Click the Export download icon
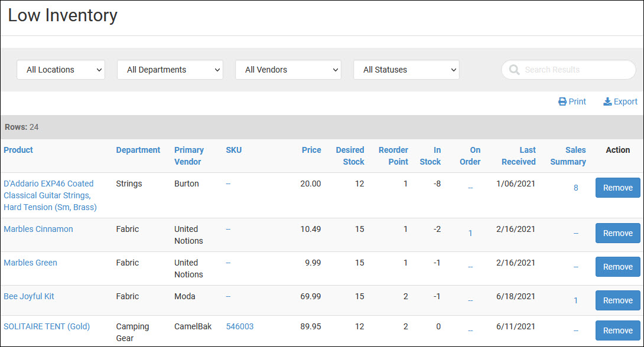This screenshot has height=347, width=644. point(607,102)
